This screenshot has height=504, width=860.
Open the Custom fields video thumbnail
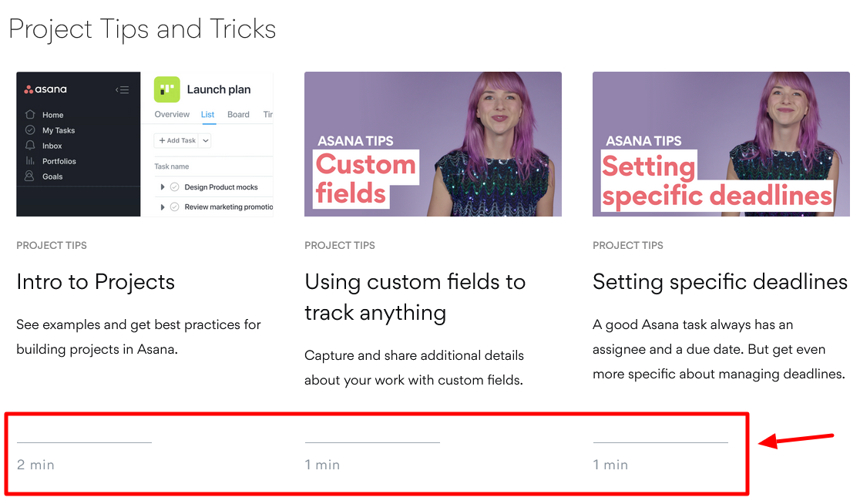pos(433,144)
